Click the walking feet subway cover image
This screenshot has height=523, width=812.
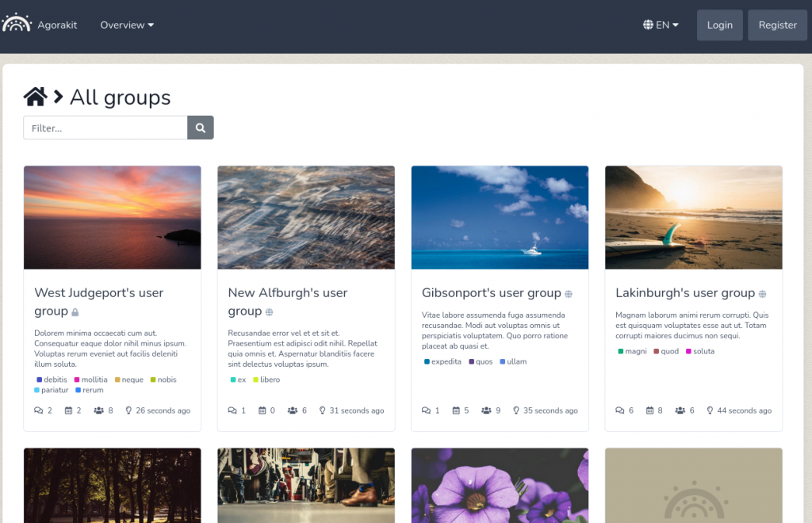click(306, 485)
